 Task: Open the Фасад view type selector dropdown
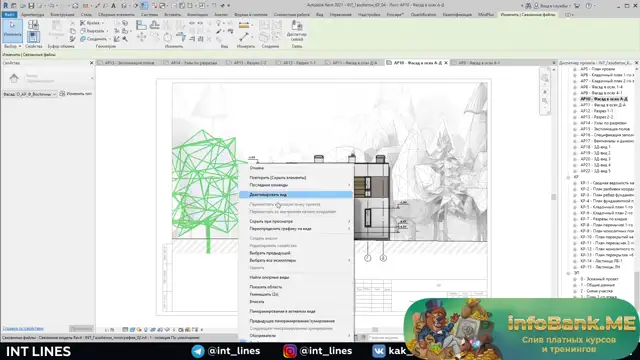click(x=30, y=94)
